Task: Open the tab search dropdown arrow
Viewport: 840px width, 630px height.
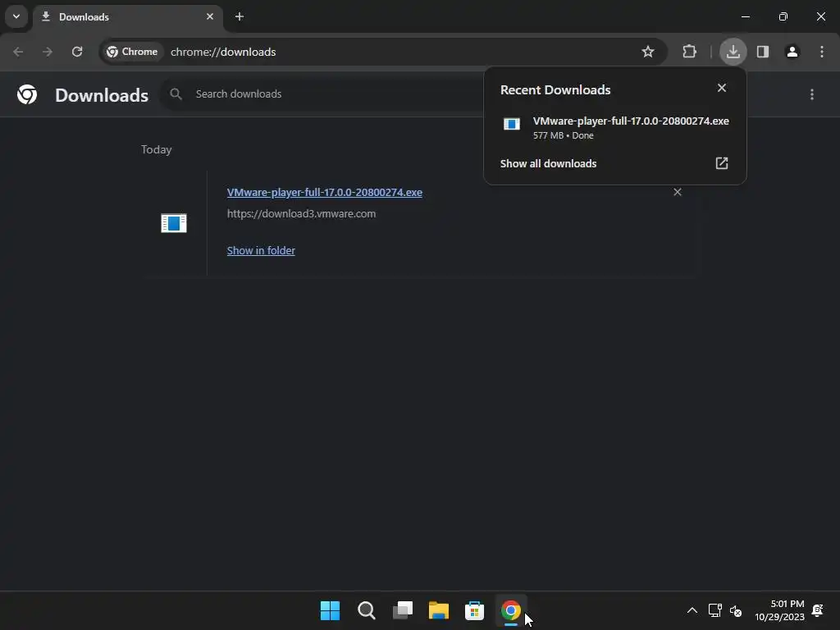Action: click(16, 16)
